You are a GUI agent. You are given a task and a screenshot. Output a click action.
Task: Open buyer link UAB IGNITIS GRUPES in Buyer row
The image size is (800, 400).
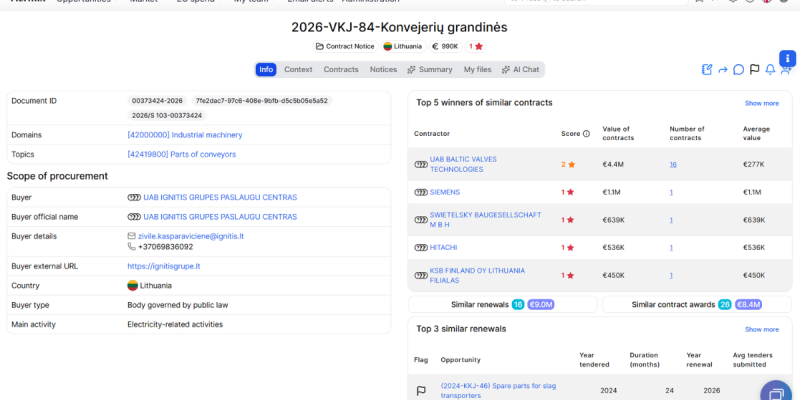[x=220, y=197]
